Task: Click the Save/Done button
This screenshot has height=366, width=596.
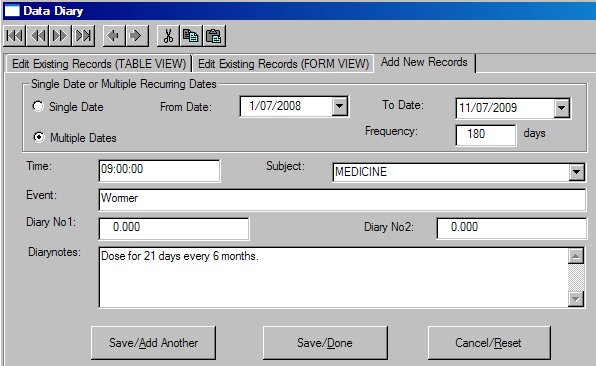Action: (325, 343)
